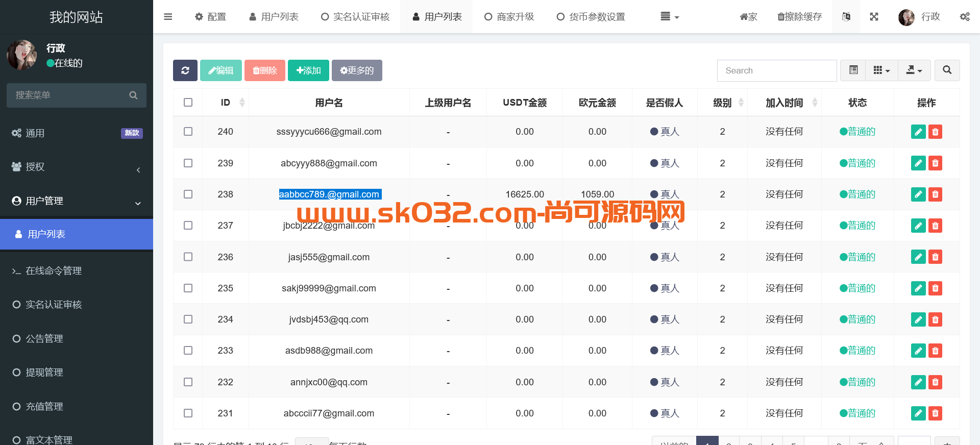Delete user row 236 with trash icon
This screenshot has height=445, width=980.
[x=935, y=257]
